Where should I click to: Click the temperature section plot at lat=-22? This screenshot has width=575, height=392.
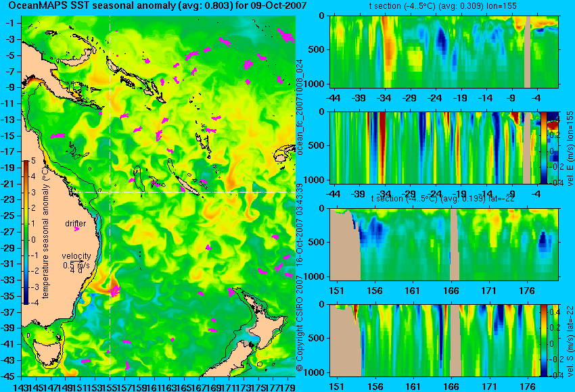(x=444, y=245)
